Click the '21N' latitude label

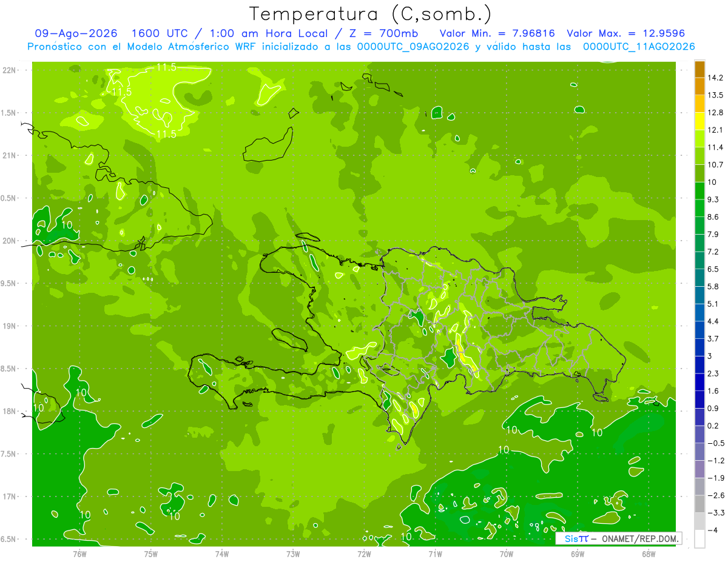(10, 155)
